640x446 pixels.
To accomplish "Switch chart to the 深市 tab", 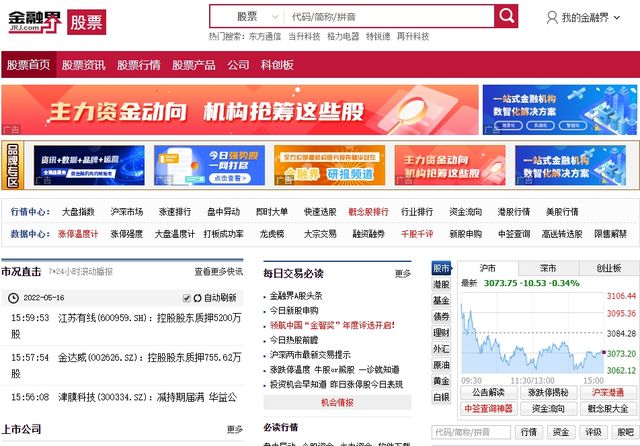I will click(x=548, y=268).
